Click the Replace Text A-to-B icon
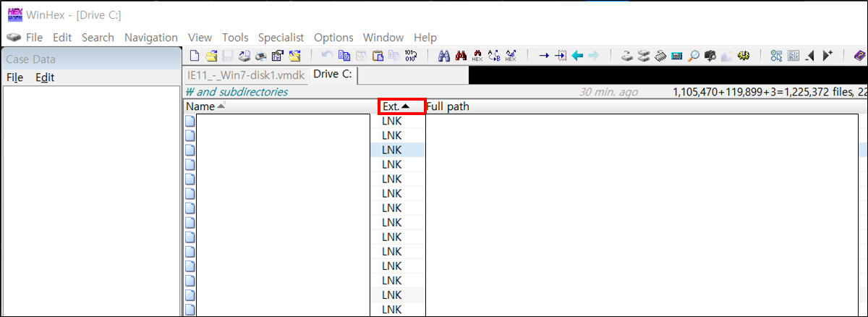Screen dimensions: 868x317 pyautogui.click(x=493, y=55)
